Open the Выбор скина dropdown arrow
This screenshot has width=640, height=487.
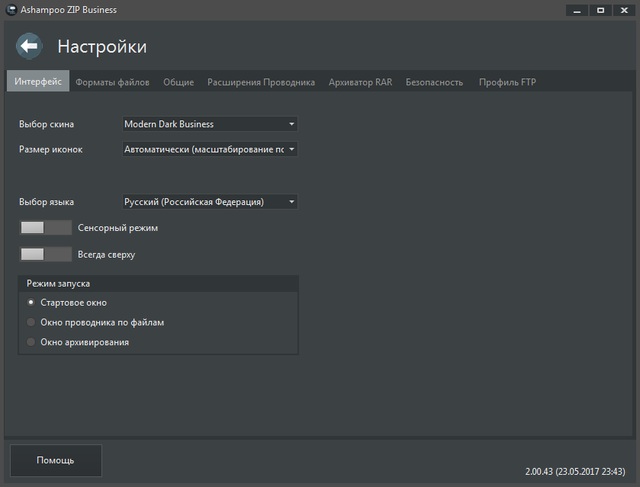click(291, 124)
